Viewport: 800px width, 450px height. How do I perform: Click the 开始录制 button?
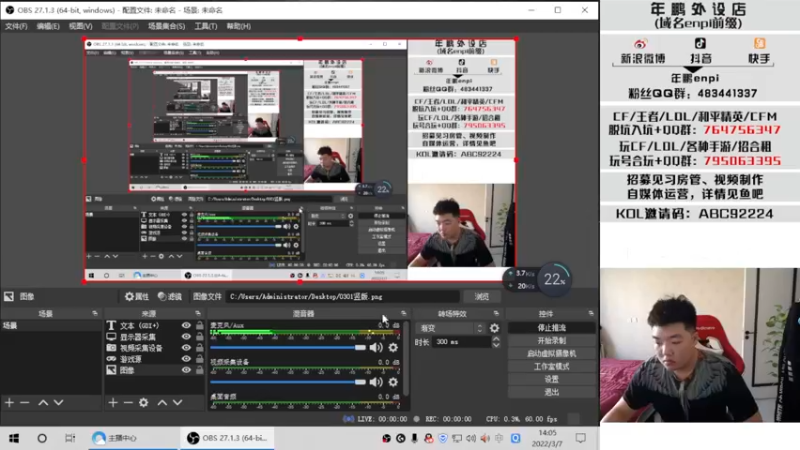tap(552, 340)
